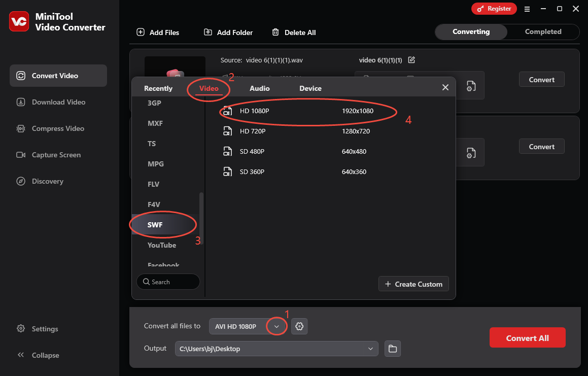588x376 pixels.
Task: Click the SD 480P preset file icon
Action: pyautogui.click(x=228, y=152)
